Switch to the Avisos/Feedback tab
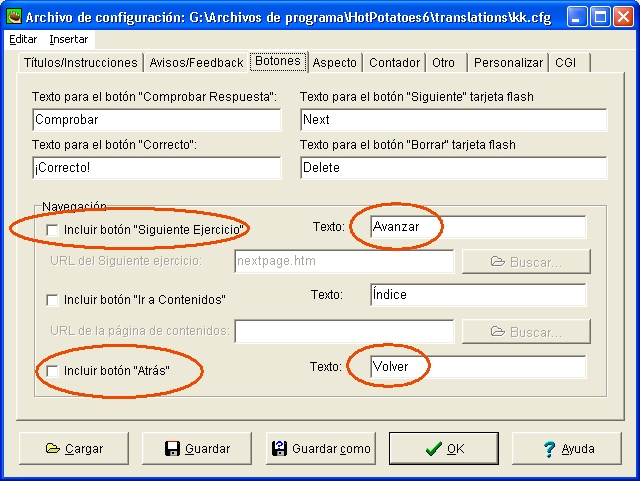 point(196,62)
